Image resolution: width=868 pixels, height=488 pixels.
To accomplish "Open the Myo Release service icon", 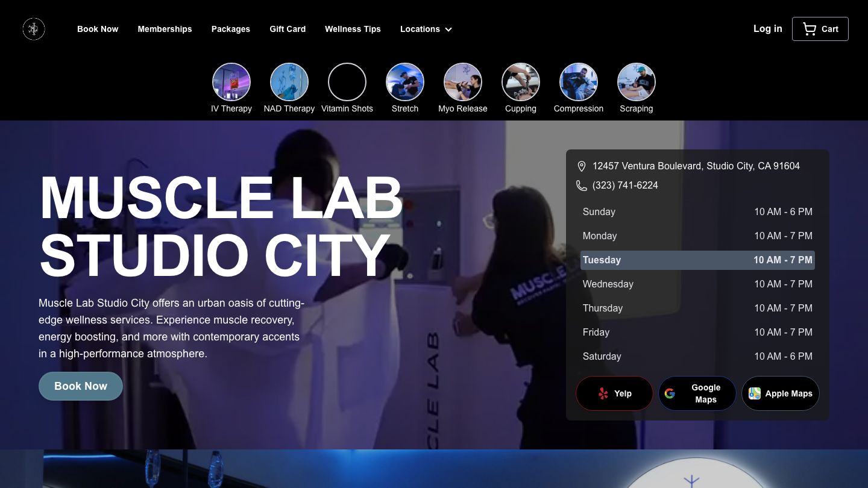I will (x=463, y=82).
